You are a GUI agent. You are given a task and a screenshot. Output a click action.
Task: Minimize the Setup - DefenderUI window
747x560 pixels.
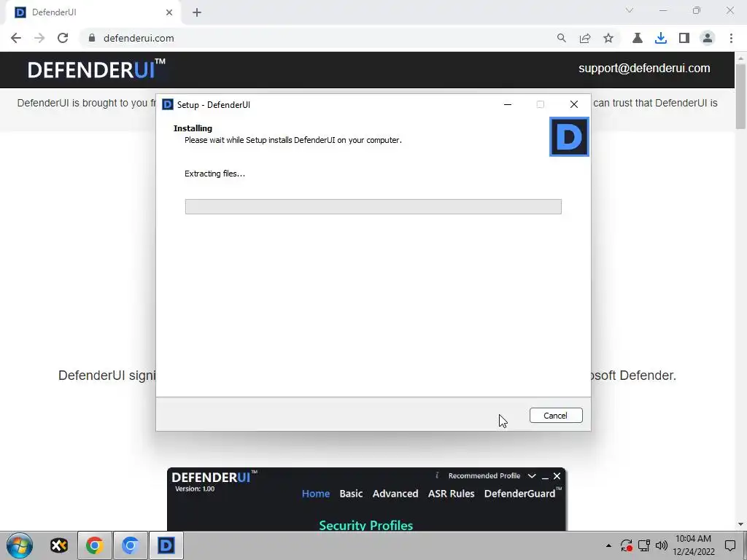(x=508, y=104)
